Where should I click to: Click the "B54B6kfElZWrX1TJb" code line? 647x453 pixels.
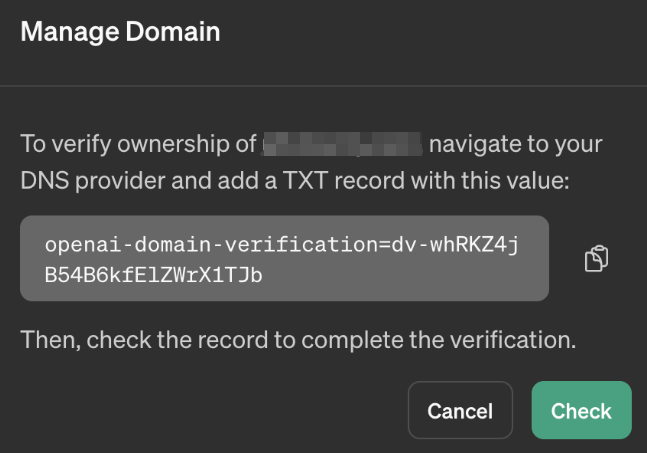point(154,275)
